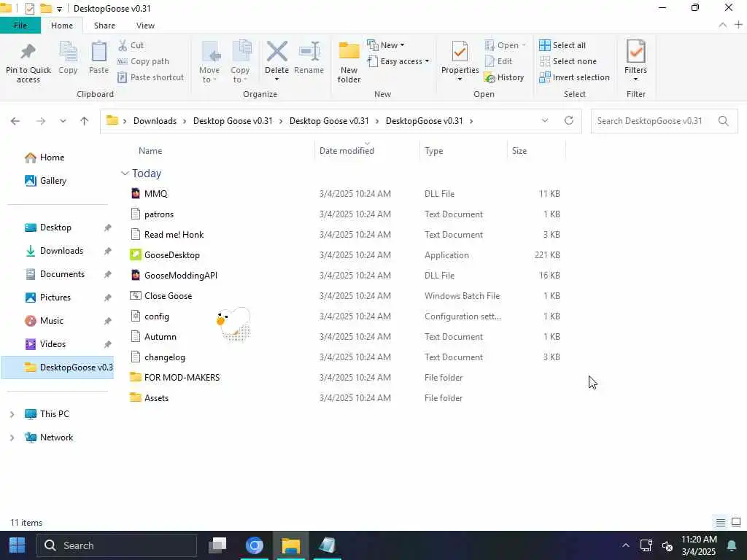
Task: Click the Delete red X icon
Action: click(276, 52)
